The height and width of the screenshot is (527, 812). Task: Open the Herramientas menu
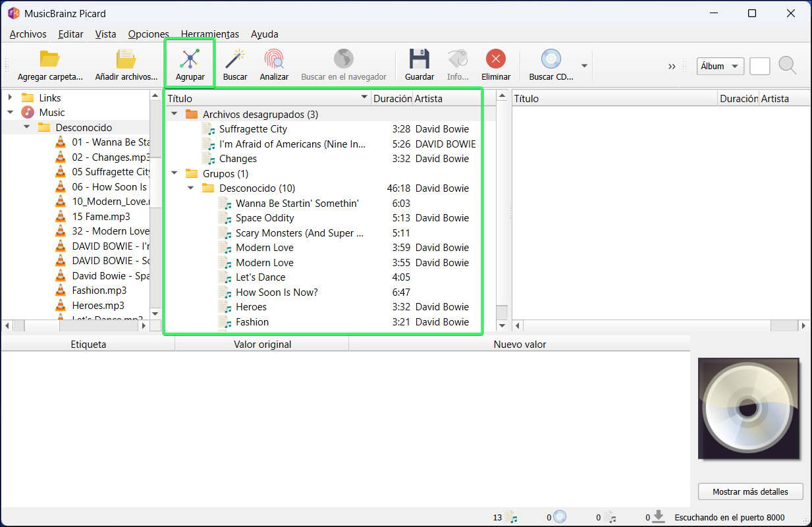pos(210,34)
